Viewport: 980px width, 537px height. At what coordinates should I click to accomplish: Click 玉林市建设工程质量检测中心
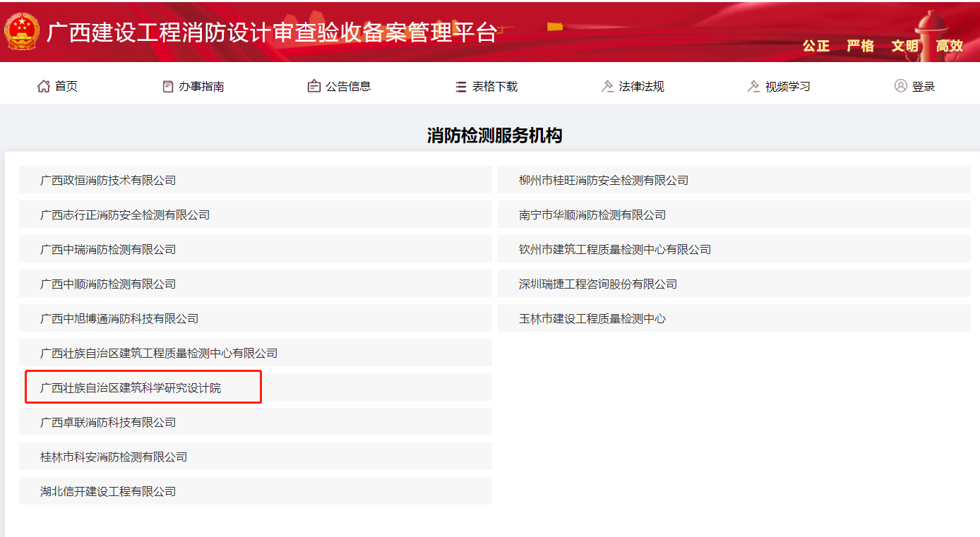[x=592, y=318]
